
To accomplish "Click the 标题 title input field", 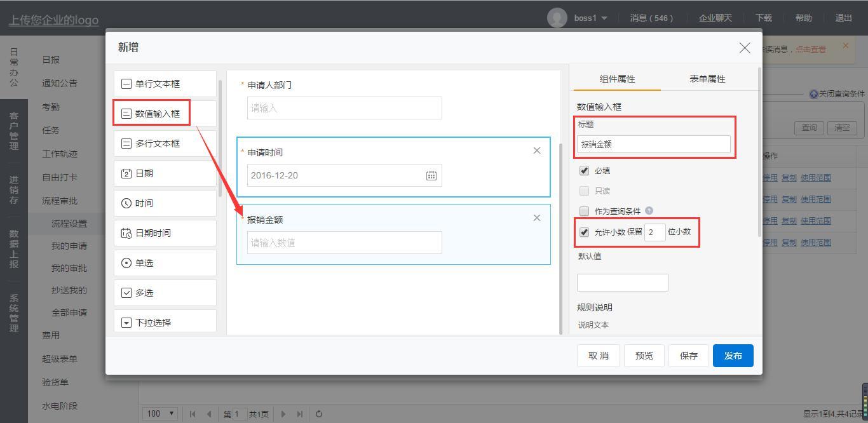I will coord(653,144).
